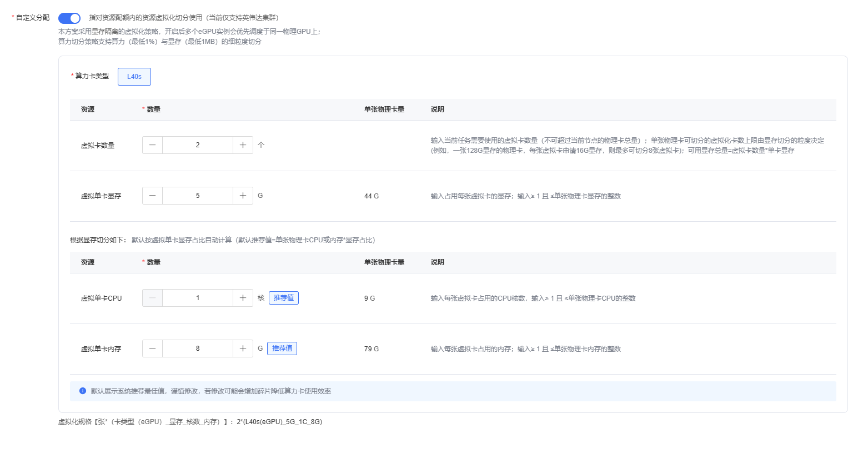Screen dimensions: 868x458
Task: Increase 虚拟单卡CPU cores with plus
Action: 243,298
